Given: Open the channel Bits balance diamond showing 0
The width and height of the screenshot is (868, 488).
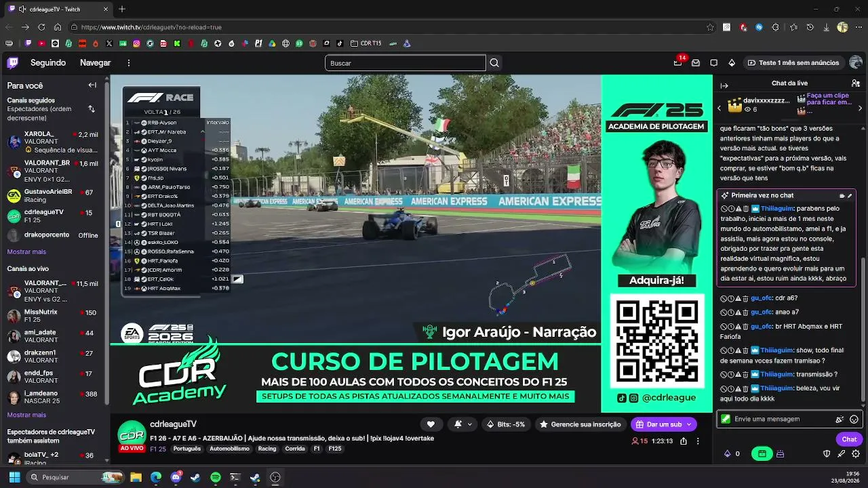Looking at the screenshot, I should [x=732, y=454].
